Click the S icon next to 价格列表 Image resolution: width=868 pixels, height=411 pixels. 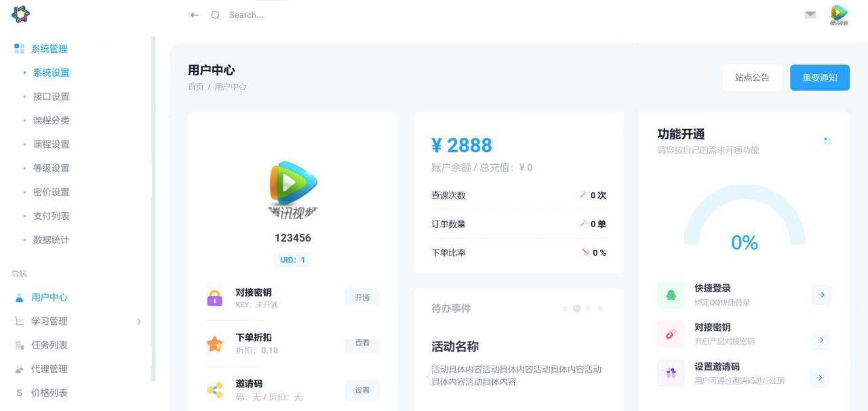(x=18, y=391)
